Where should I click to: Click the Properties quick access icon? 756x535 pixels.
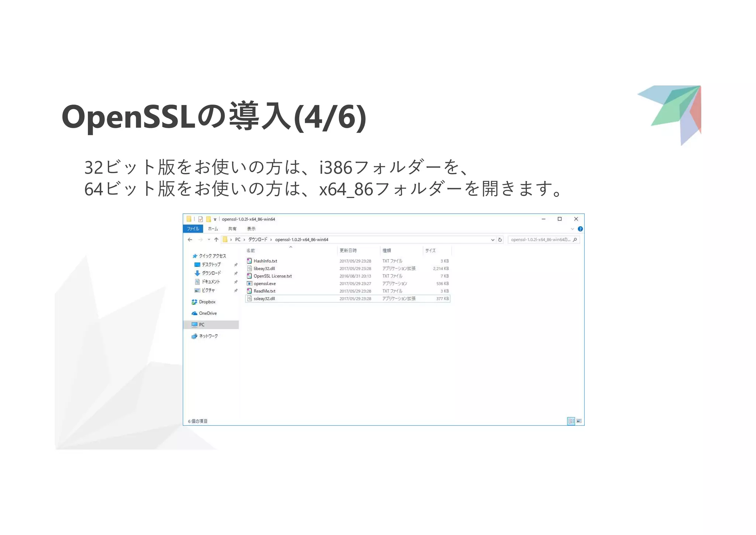200,219
